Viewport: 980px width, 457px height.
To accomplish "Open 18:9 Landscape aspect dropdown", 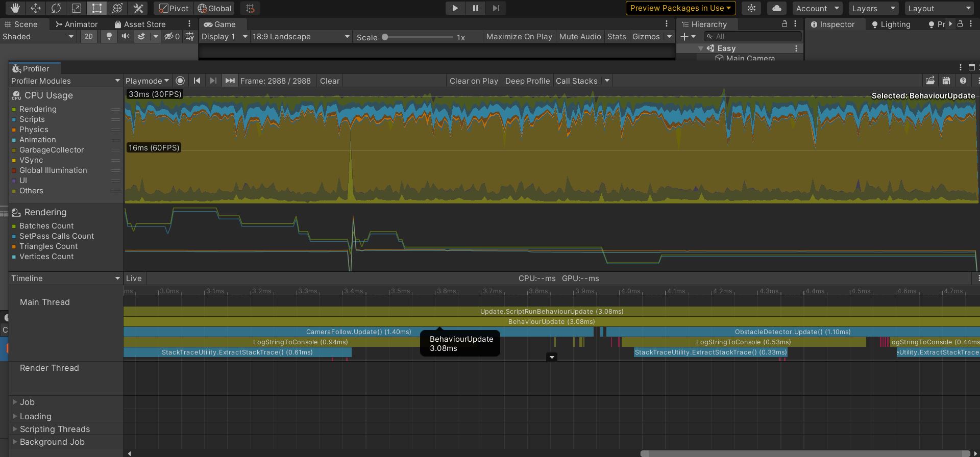I will click(301, 36).
